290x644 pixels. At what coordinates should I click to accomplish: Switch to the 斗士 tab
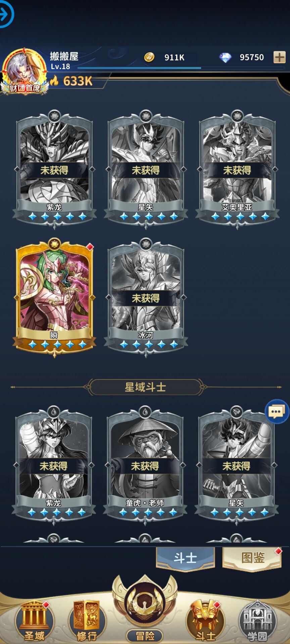pyautogui.click(x=185, y=558)
